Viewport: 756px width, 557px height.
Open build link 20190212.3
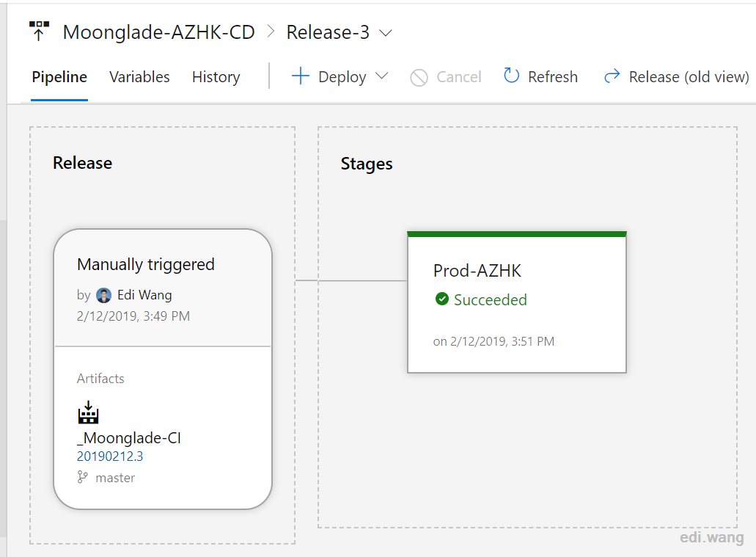(x=110, y=456)
